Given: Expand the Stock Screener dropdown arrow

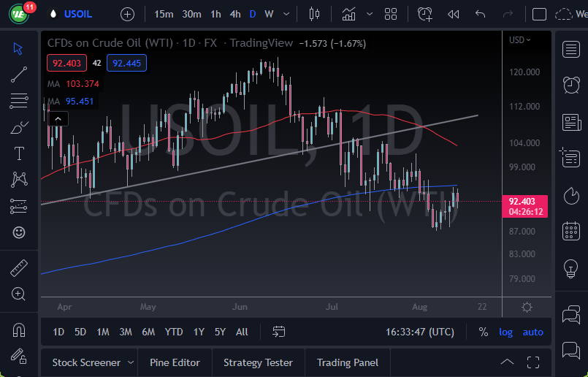Looking at the screenshot, I should pos(131,362).
